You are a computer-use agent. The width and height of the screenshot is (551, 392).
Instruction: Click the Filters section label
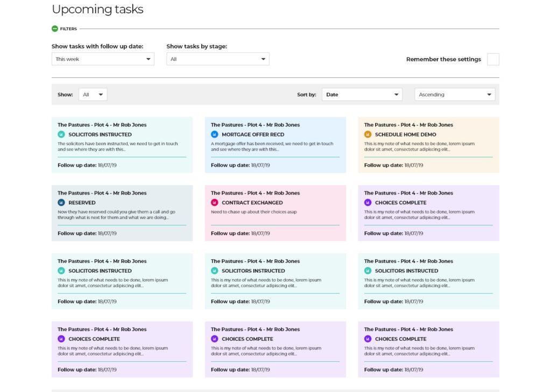coord(68,29)
